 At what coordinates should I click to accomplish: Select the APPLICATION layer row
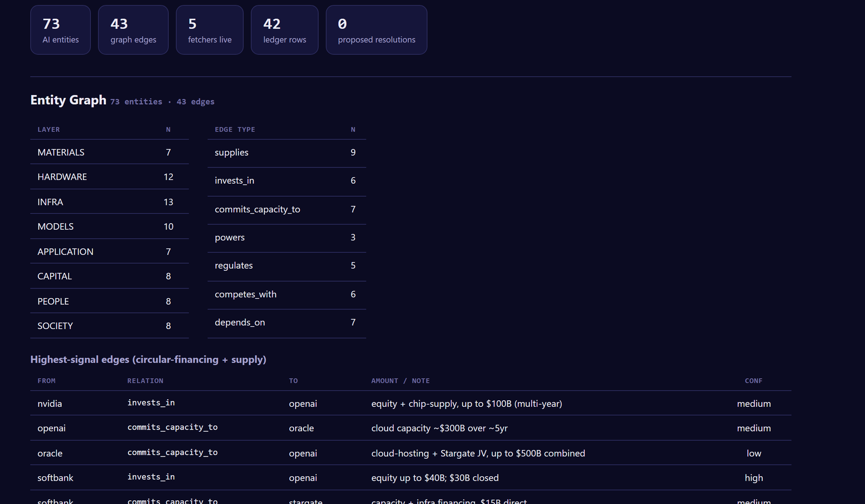coord(109,251)
